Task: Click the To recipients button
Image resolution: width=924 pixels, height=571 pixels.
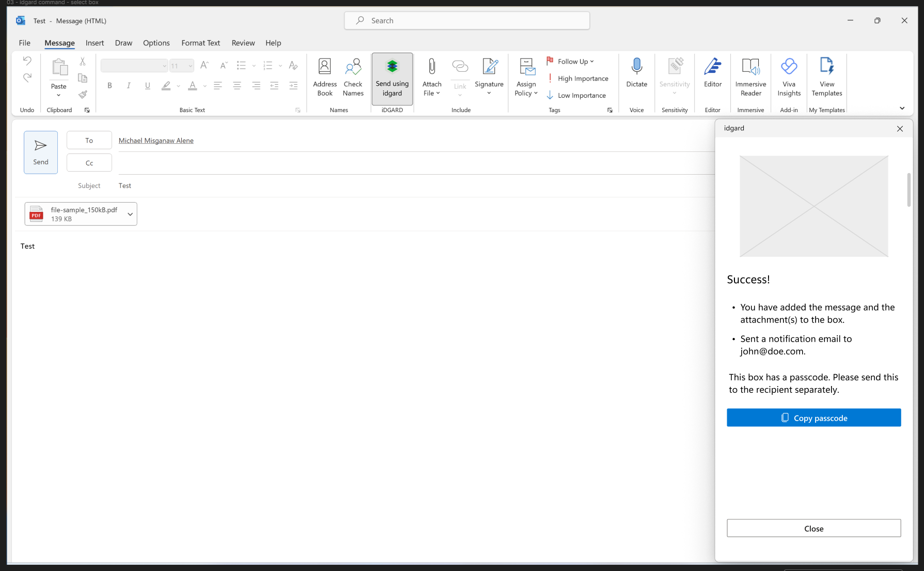Action: tap(89, 141)
